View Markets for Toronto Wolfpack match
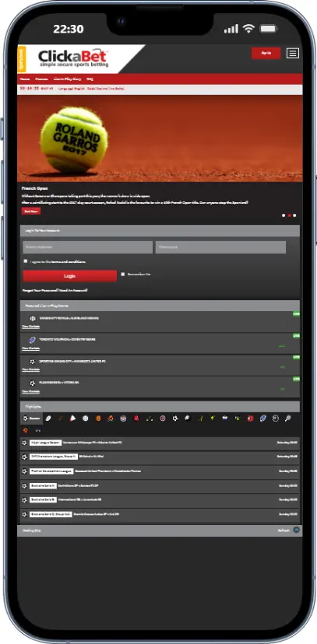This screenshot has width=317, height=644. pyautogui.click(x=31, y=348)
